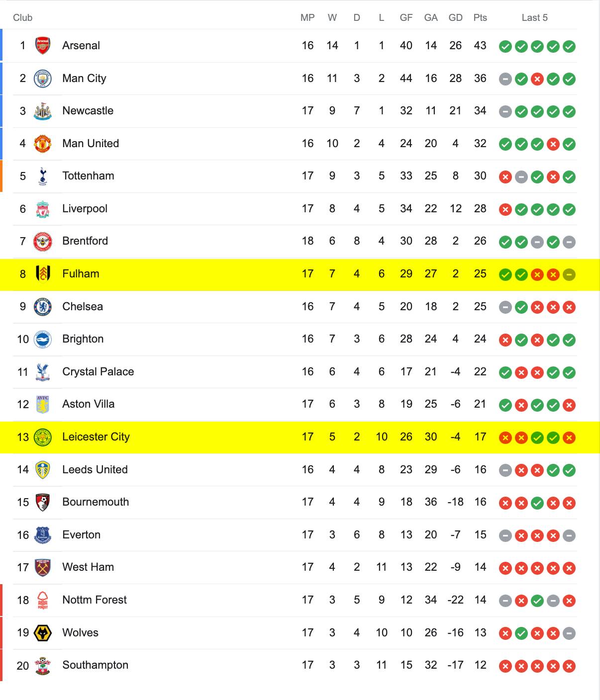The height and width of the screenshot is (700, 600).
Task: Click Arsenal's first green win icon
Action: 505,47
